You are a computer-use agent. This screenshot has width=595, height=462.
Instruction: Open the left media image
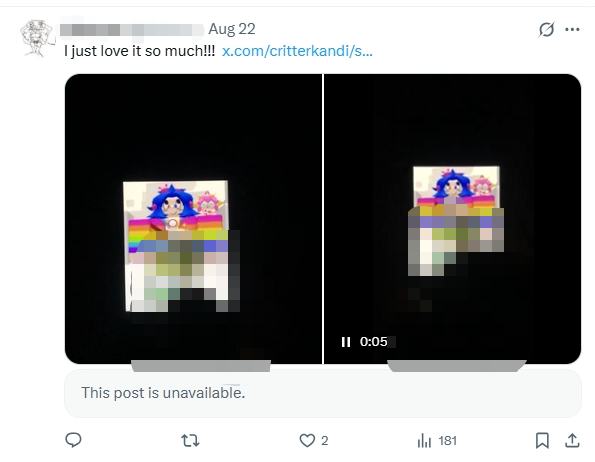tap(193, 219)
